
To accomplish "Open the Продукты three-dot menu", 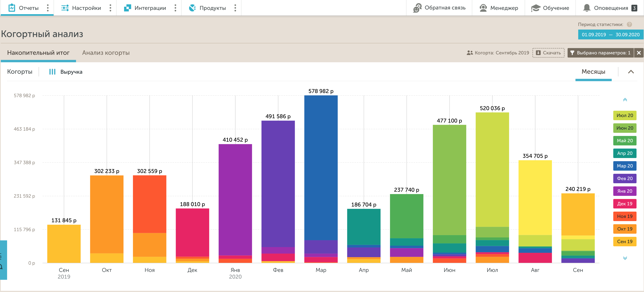I will (x=235, y=8).
